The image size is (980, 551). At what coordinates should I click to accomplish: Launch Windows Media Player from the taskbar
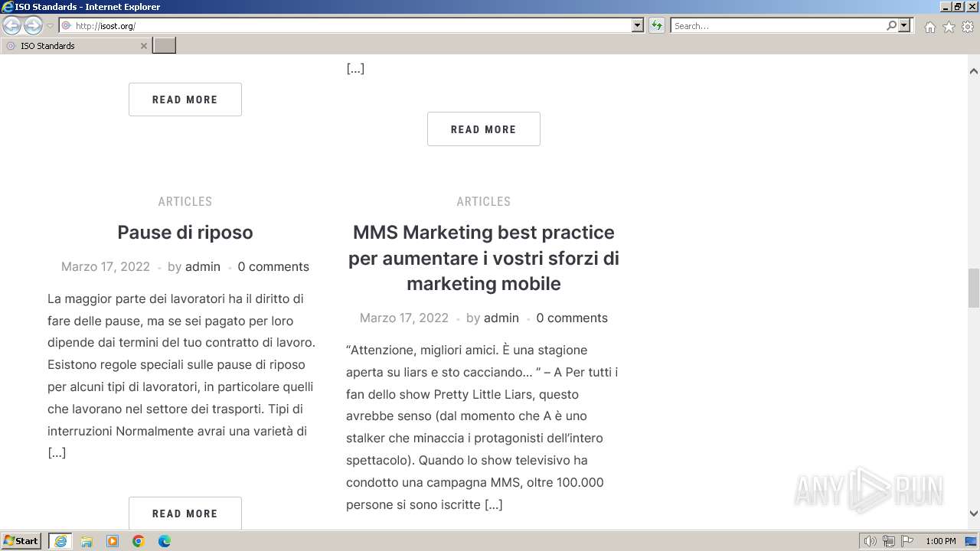[113, 541]
